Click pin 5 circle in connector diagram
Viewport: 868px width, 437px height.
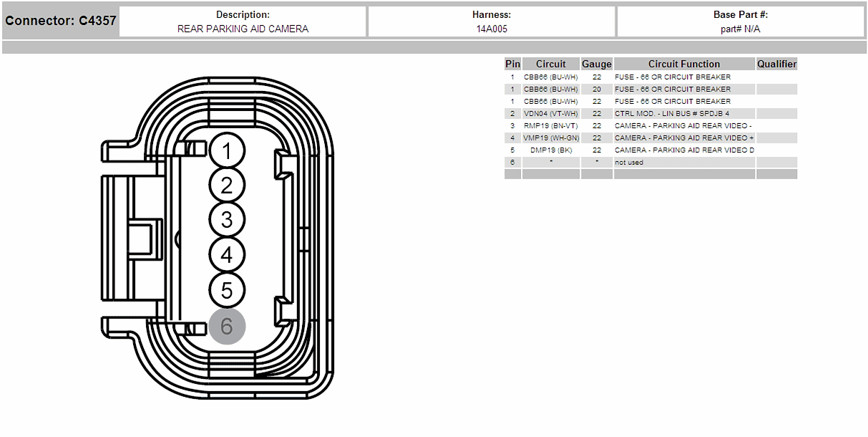(227, 290)
